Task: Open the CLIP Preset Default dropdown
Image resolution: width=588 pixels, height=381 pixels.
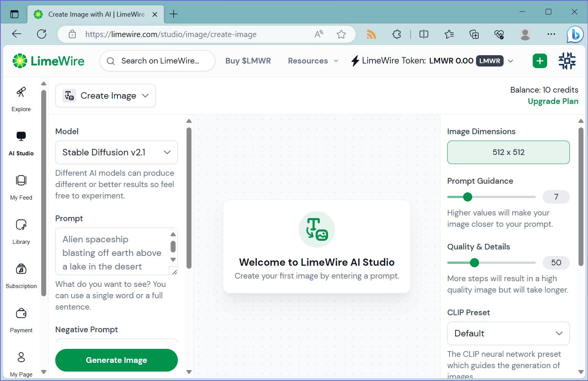Action: click(509, 333)
